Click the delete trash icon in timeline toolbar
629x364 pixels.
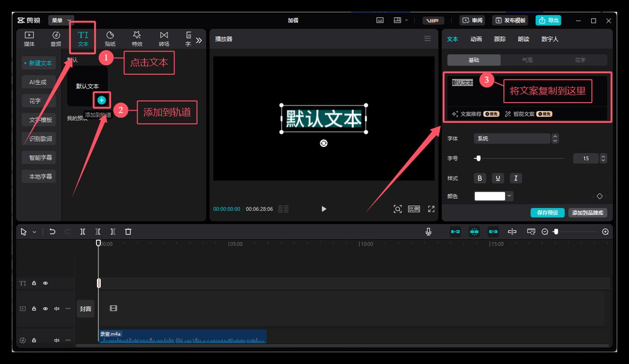click(128, 232)
